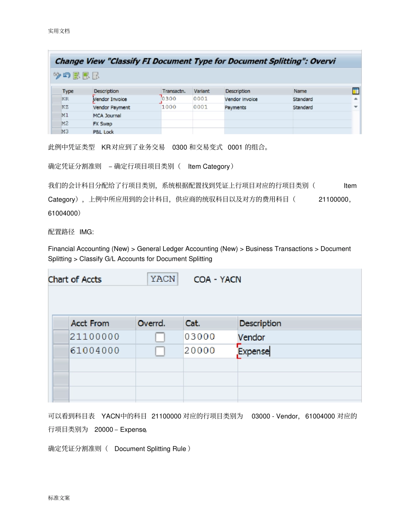Click the Undo Change arrow icon

67,76
